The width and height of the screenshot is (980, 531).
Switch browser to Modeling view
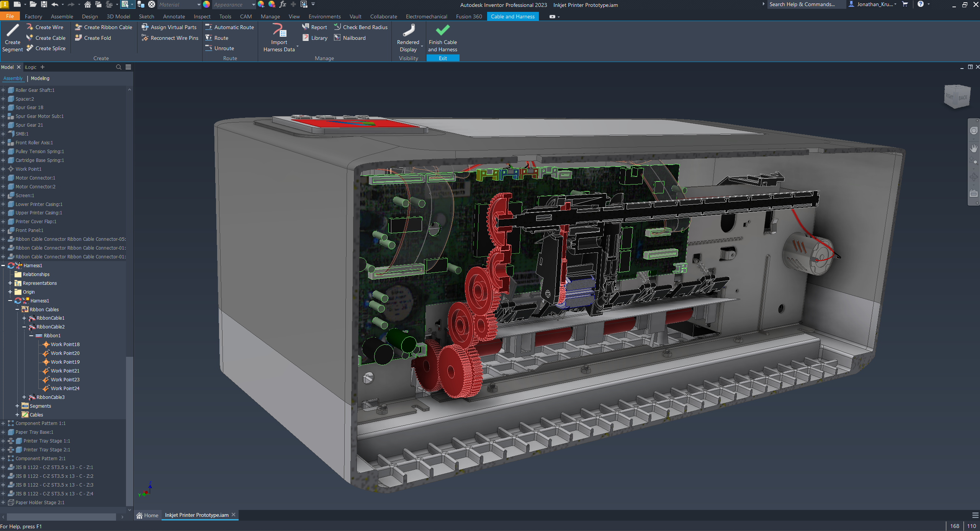(x=40, y=78)
